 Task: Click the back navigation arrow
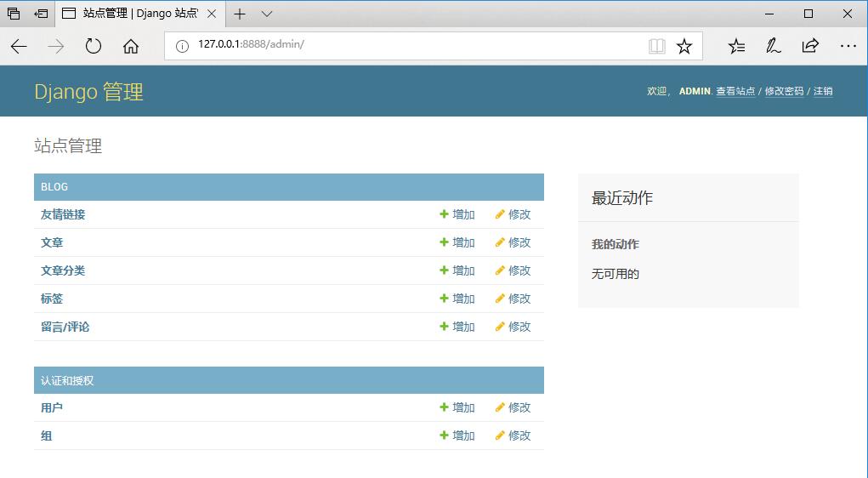19,46
